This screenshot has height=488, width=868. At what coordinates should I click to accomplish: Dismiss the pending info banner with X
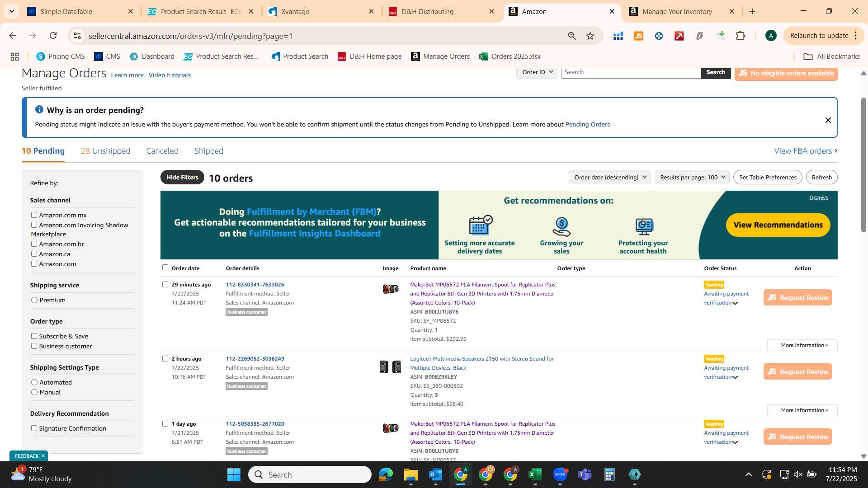tap(828, 120)
